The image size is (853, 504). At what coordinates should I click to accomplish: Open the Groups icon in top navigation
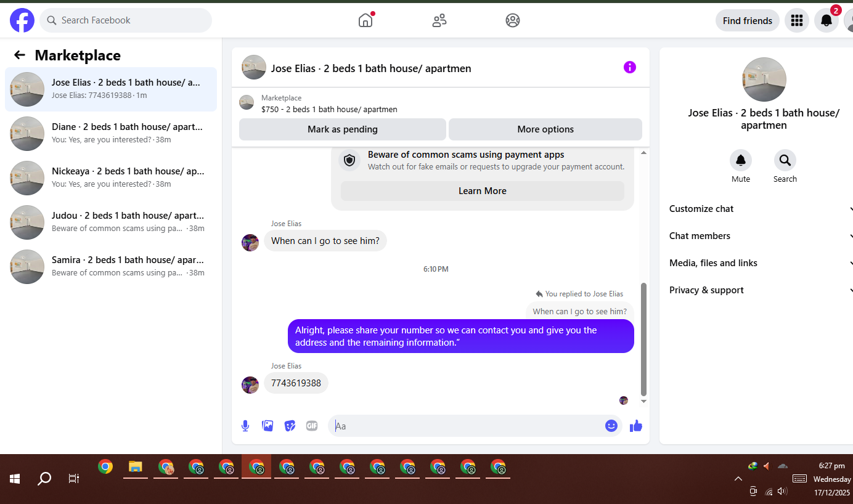513,20
